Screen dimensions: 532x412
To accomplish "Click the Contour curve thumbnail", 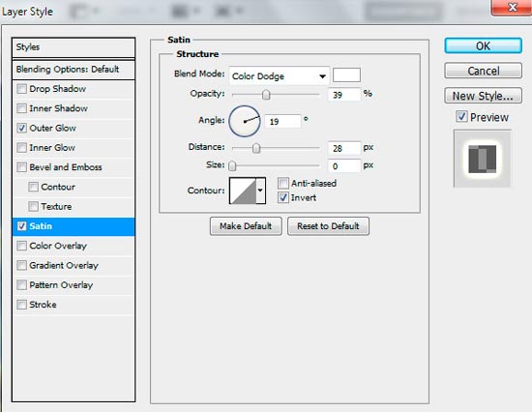I will (x=243, y=191).
